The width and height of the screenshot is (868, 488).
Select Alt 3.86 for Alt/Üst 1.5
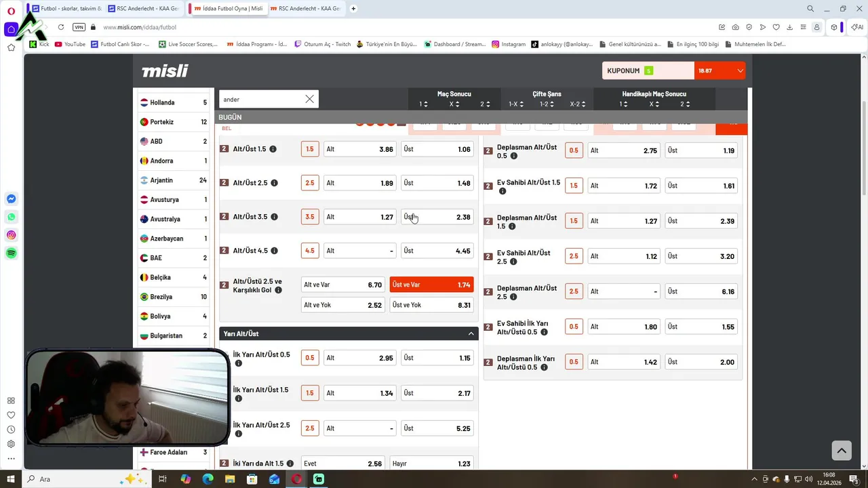[x=359, y=149]
